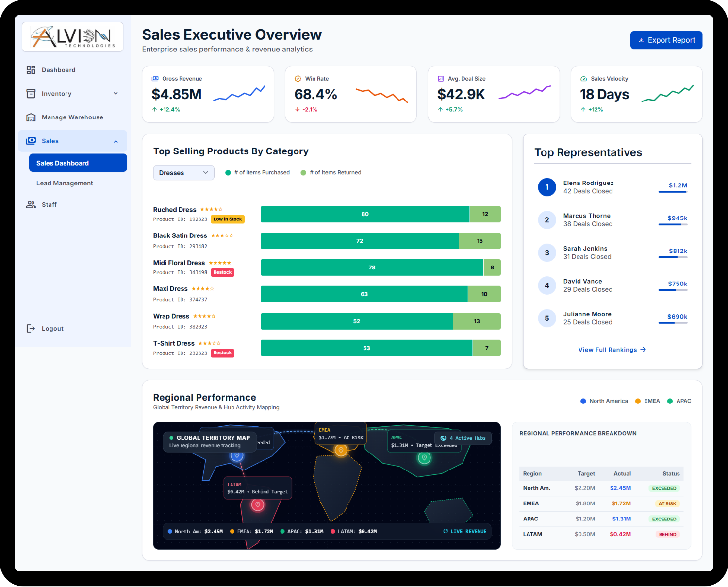Toggle the Items Returned legend series
Image resolution: width=728 pixels, height=587 pixels.
coord(331,173)
